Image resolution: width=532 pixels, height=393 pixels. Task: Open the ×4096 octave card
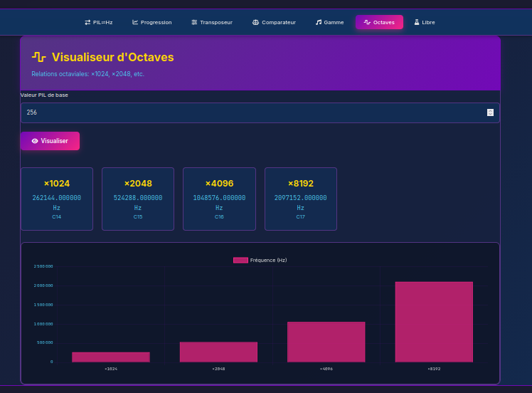tap(219, 199)
